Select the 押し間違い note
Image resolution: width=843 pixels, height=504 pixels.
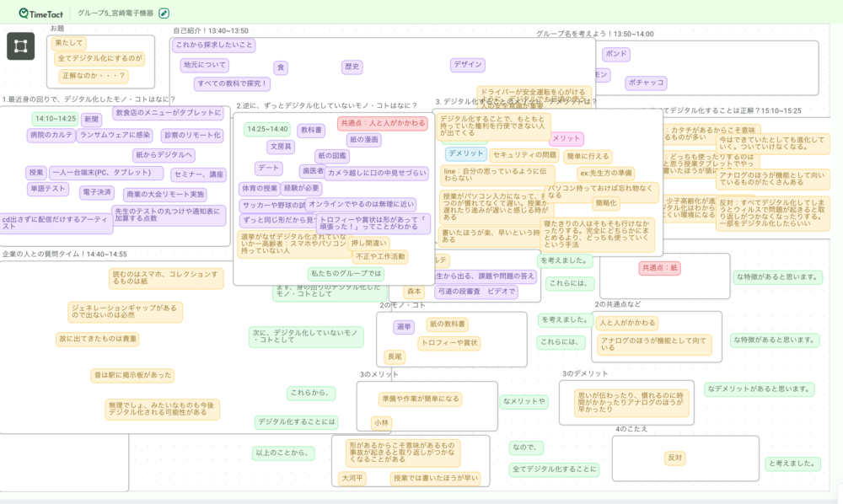coord(369,244)
